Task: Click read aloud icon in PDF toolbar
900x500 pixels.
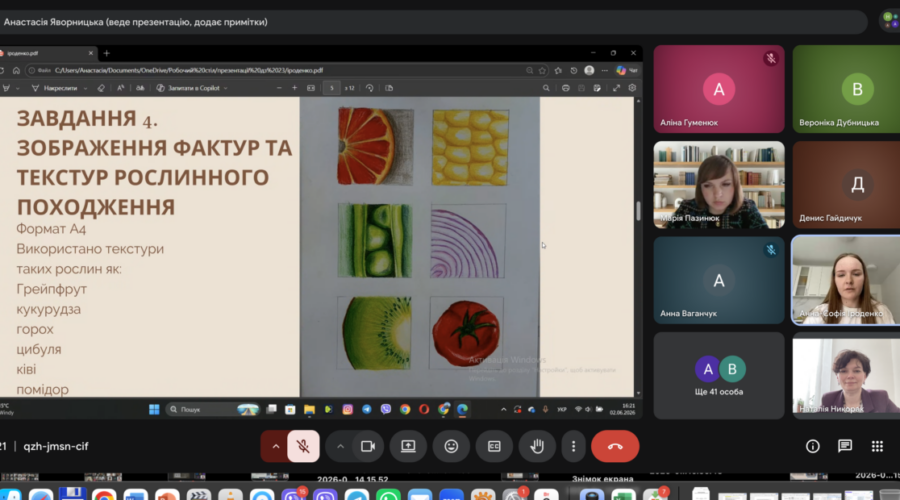Action: point(121,88)
